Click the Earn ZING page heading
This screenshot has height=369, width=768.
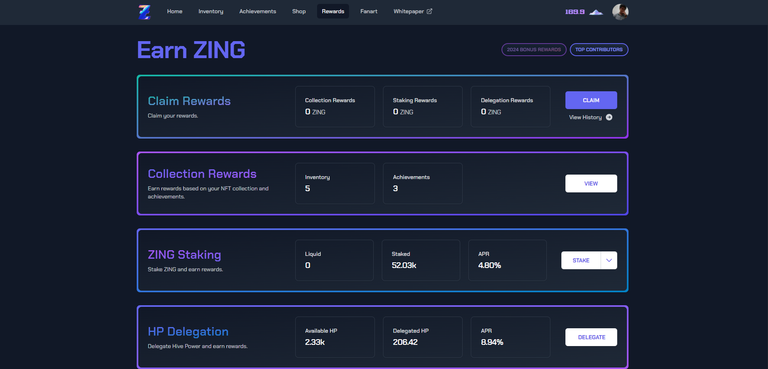(x=191, y=50)
